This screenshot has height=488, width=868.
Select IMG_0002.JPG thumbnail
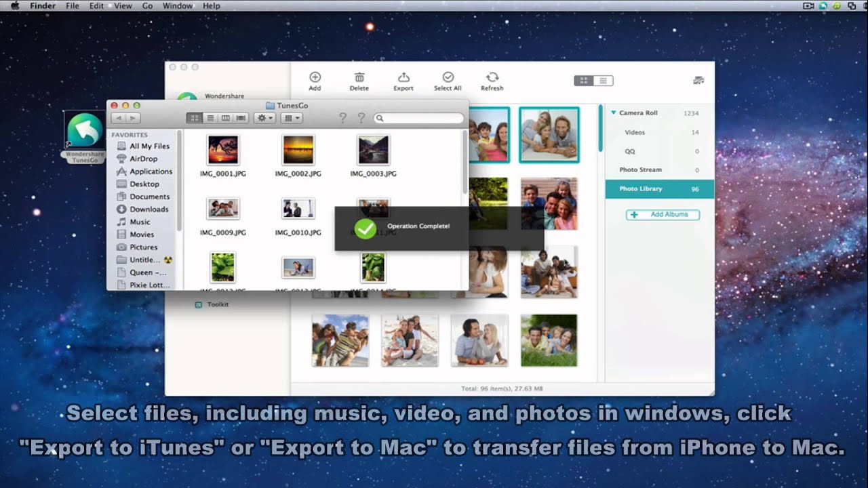click(298, 149)
